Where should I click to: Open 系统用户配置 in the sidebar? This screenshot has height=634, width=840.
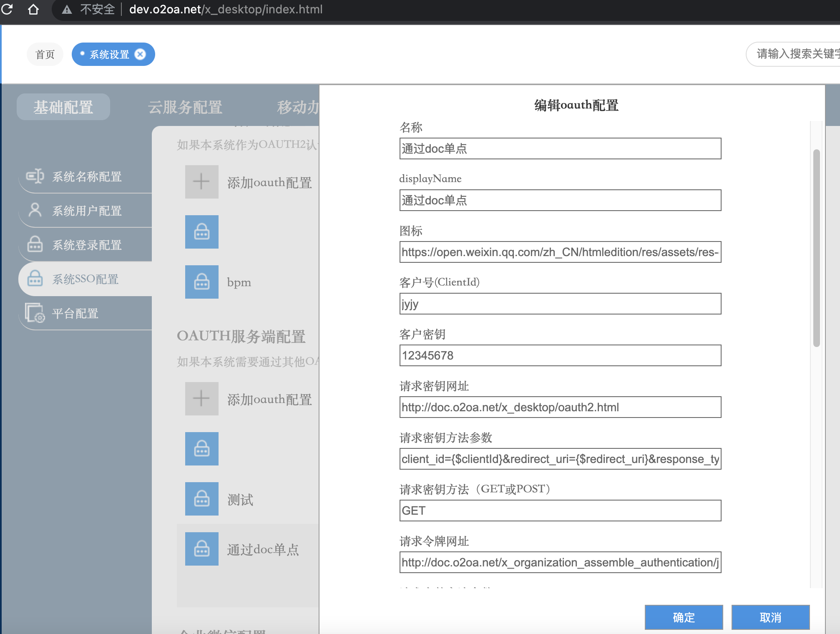(87, 211)
